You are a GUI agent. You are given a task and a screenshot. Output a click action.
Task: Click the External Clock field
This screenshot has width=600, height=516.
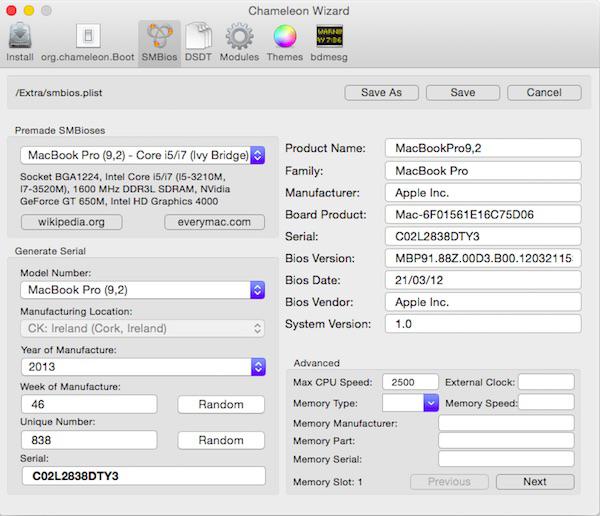coord(546,382)
